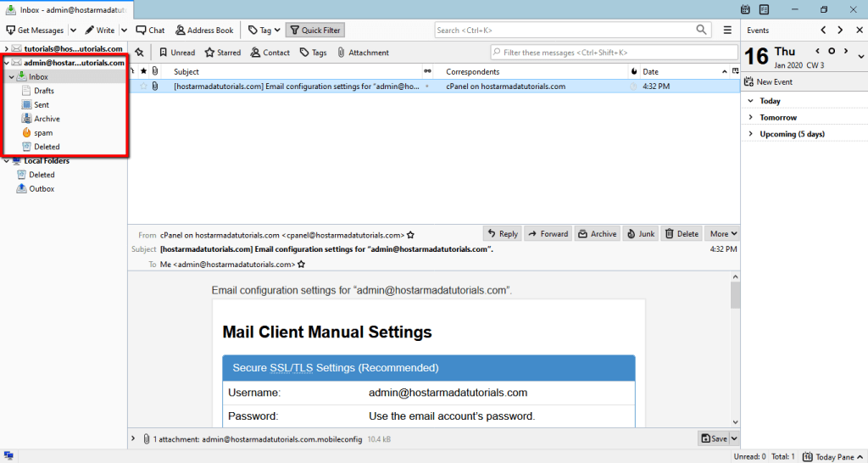Image resolution: width=868 pixels, height=463 pixels.
Task: Toggle the Today Pane button
Action: pyautogui.click(x=832, y=457)
